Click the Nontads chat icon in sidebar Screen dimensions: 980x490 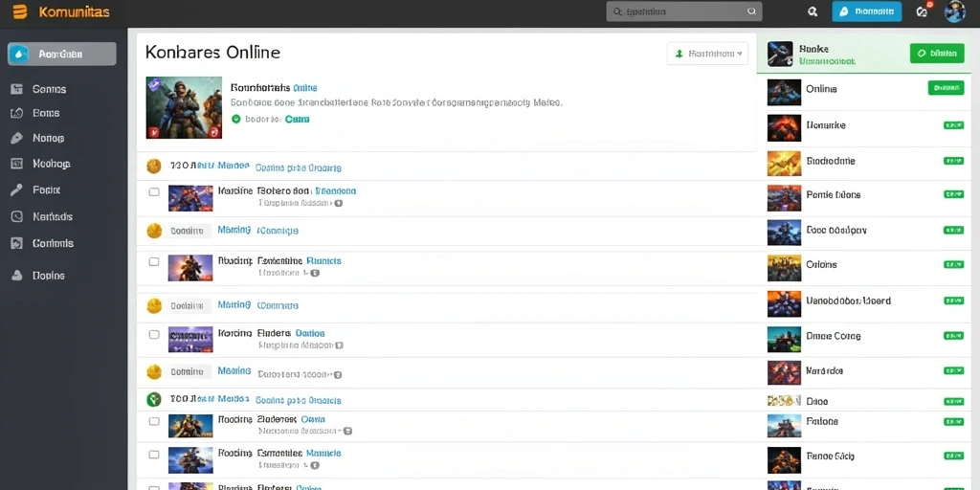(x=17, y=217)
